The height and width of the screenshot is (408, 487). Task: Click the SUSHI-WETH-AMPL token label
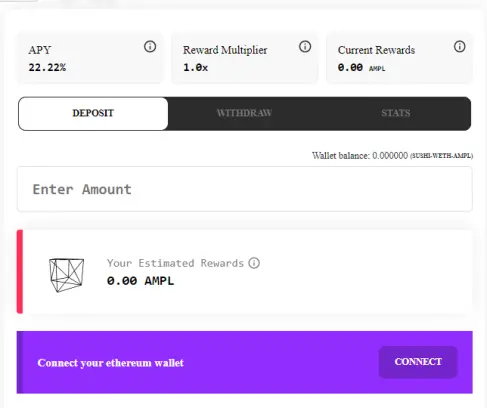441,156
